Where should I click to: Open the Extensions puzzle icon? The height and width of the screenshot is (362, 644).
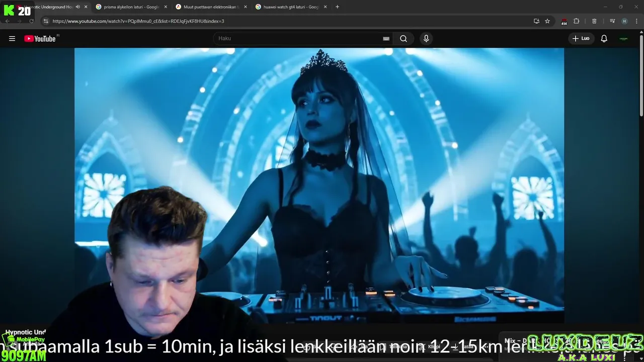(577, 21)
